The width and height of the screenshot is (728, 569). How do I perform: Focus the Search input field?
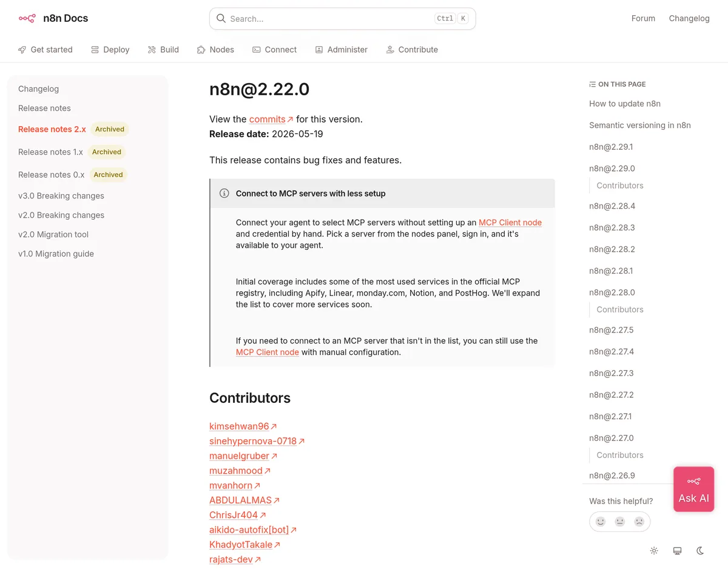[x=342, y=19]
